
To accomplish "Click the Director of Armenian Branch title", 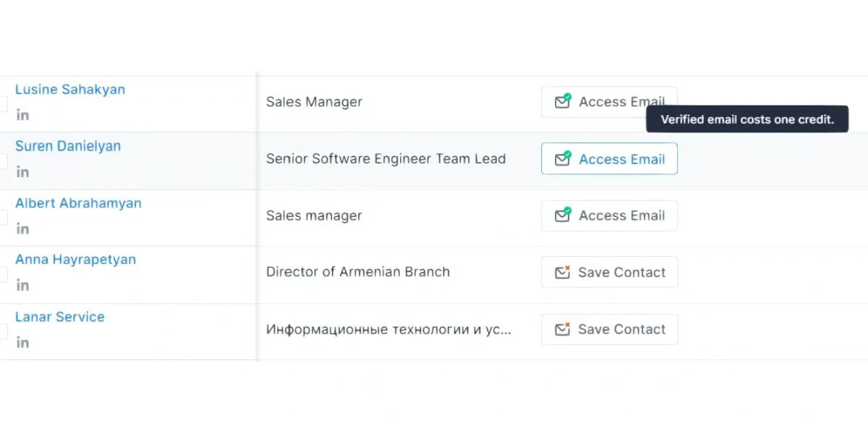I will click(358, 272).
